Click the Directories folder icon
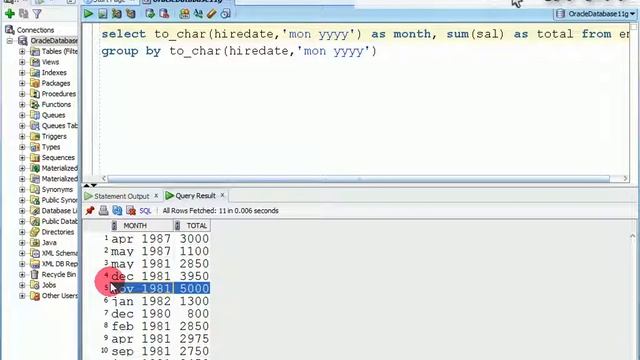Viewport: 640px width, 360px height. [x=35, y=232]
